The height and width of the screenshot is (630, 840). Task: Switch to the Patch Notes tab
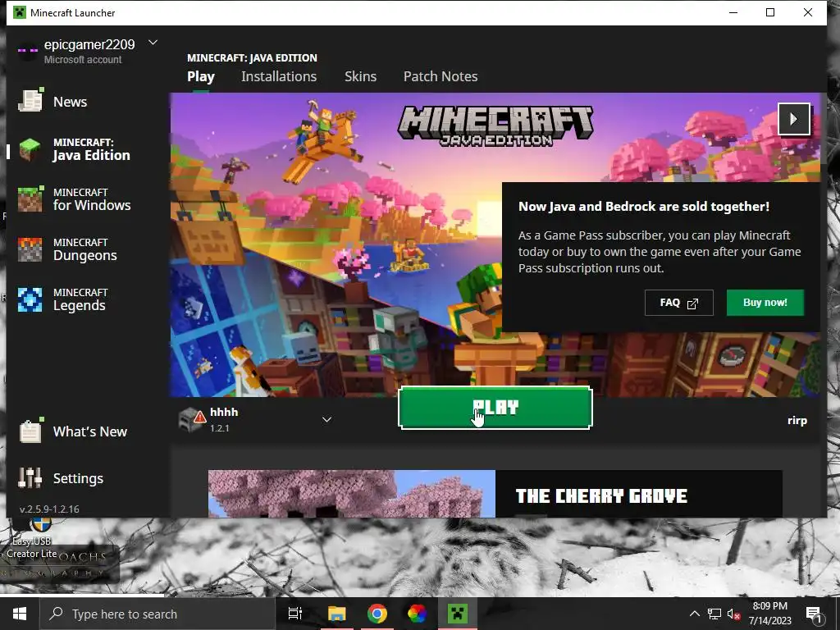click(441, 76)
